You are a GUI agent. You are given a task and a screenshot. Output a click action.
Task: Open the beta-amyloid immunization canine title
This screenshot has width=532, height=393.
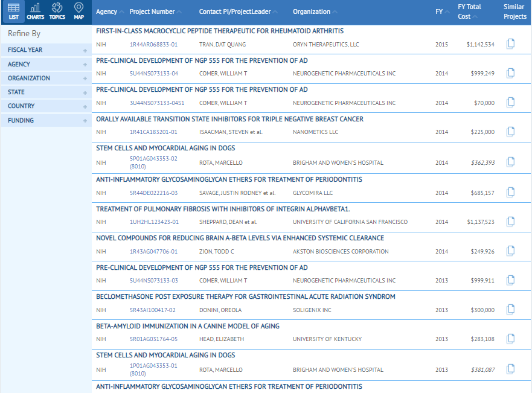188,326
